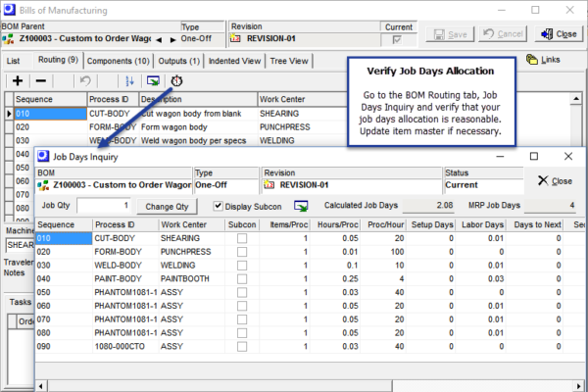
Task: Click the undo arrow in routing toolbar
Action: pos(85,80)
